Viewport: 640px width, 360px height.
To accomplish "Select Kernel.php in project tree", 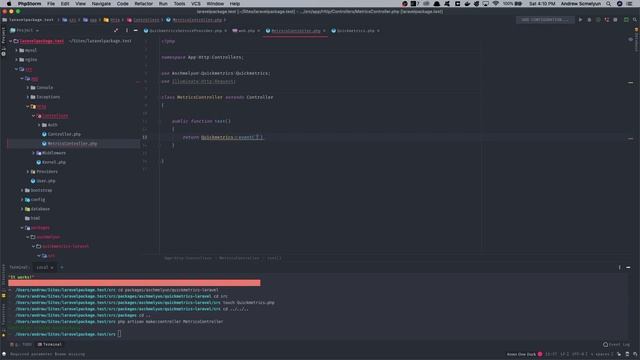I will tap(51, 162).
